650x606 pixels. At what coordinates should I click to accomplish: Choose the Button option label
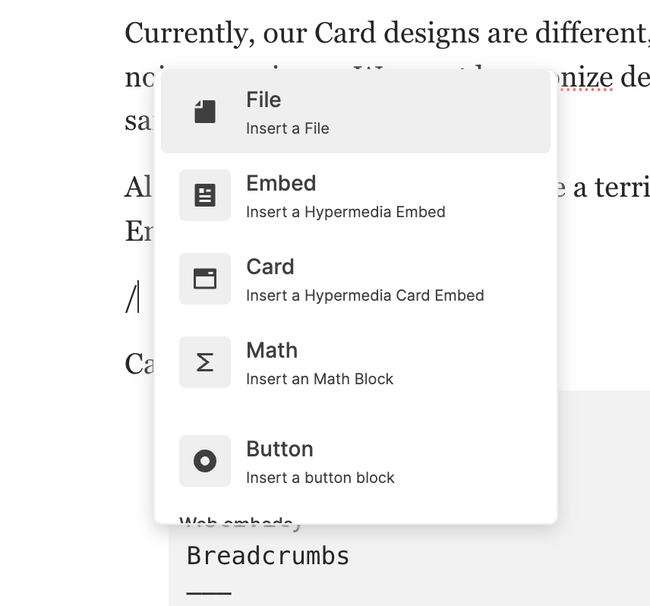[x=280, y=449]
